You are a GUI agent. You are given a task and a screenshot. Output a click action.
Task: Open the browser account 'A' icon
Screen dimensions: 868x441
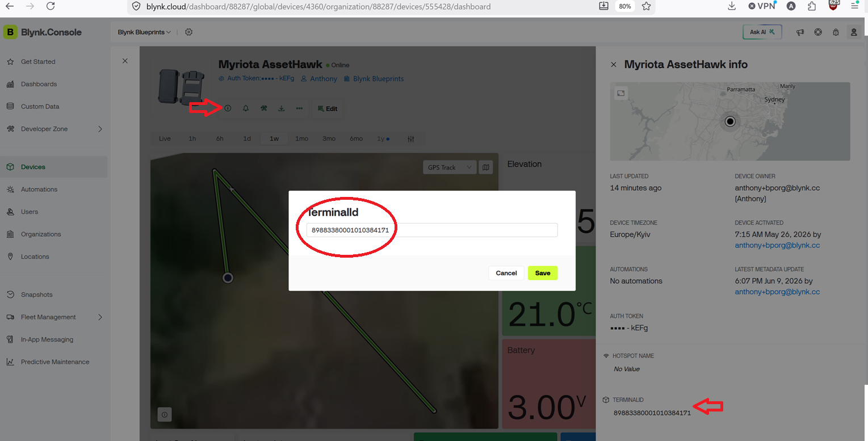click(791, 6)
